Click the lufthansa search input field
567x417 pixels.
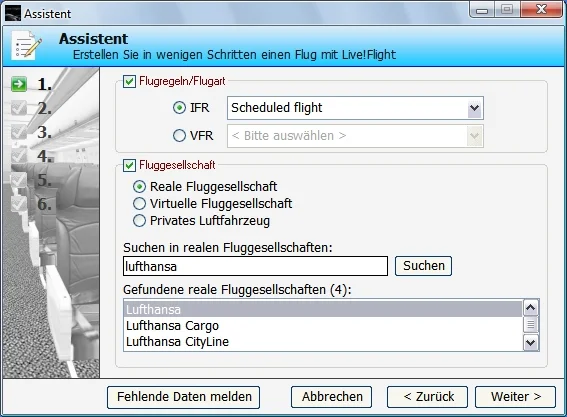point(255,266)
